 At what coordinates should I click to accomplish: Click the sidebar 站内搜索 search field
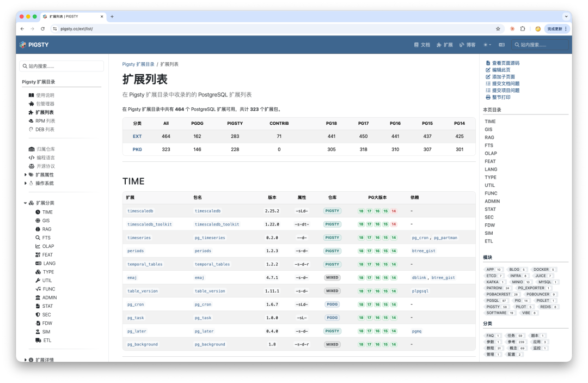(x=62, y=66)
